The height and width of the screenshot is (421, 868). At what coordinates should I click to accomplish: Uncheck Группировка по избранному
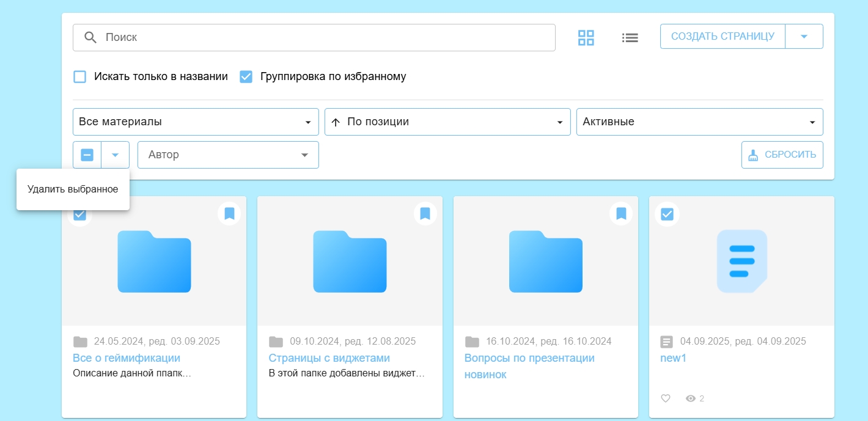pos(246,77)
